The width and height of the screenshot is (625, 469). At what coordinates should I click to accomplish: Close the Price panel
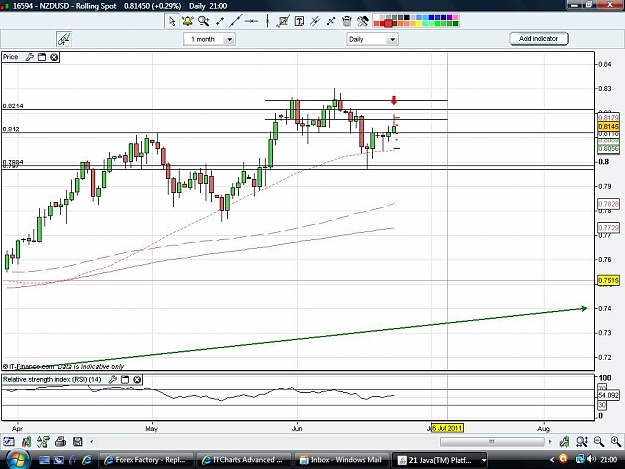coord(54,57)
